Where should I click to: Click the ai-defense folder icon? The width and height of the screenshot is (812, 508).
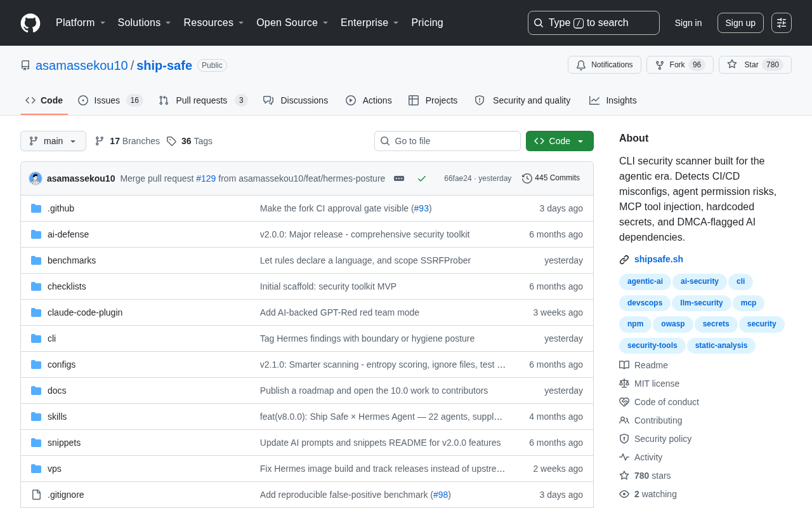[x=36, y=234]
